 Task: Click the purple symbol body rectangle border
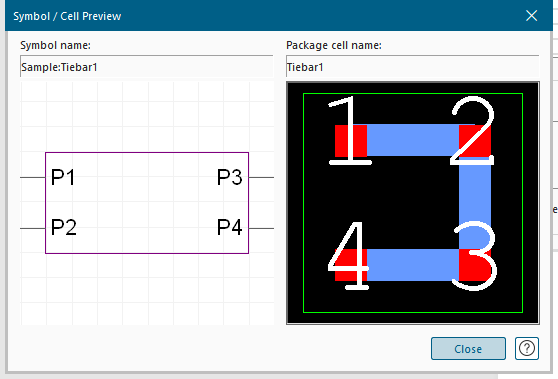(x=147, y=153)
